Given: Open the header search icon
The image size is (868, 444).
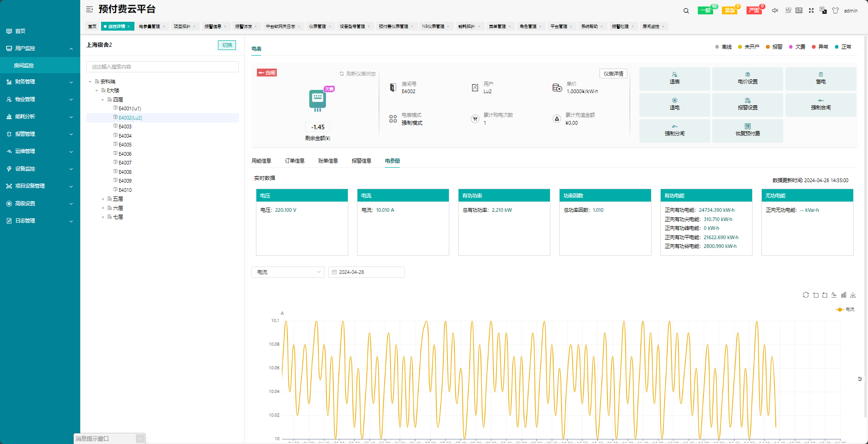Looking at the screenshot, I should tap(686, 11).
